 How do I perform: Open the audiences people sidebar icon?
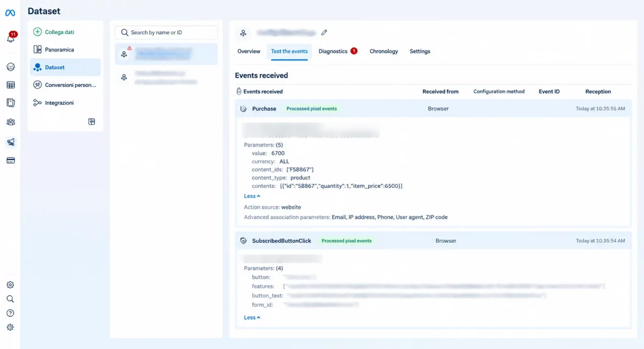point(10,122)
